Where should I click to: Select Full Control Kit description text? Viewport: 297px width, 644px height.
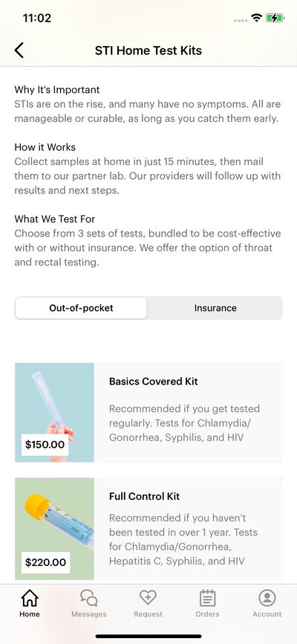click(183, 539)
